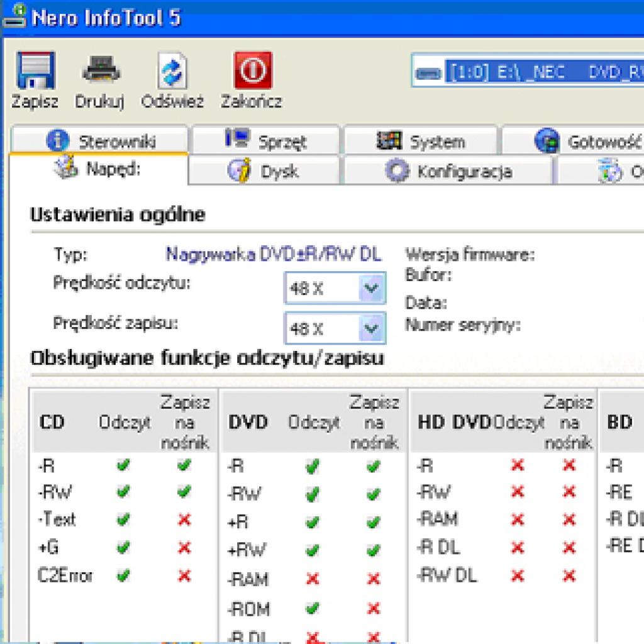The width and height of the screenshot is (644, 644).
Task: Click the DVD -RAM read red cross
Action: click(x=313, y=579)
